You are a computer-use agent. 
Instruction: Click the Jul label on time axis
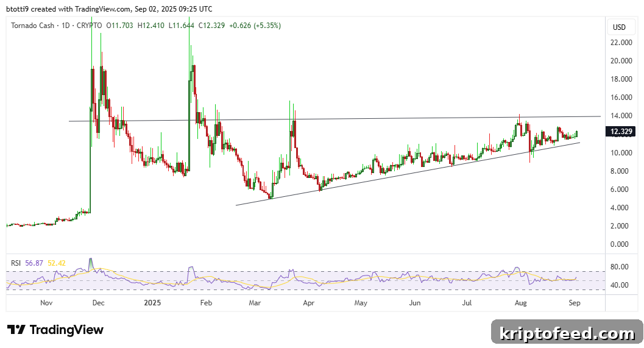coord(467,303)
